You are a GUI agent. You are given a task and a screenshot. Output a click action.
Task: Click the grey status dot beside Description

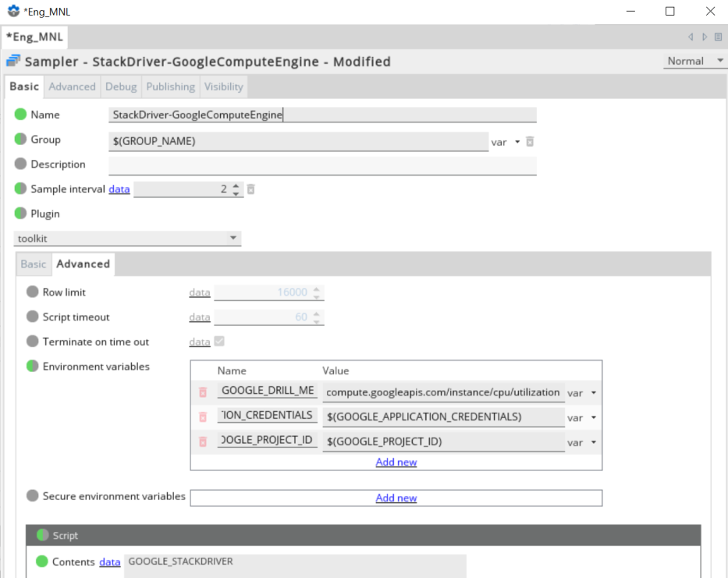coord(20,164)
